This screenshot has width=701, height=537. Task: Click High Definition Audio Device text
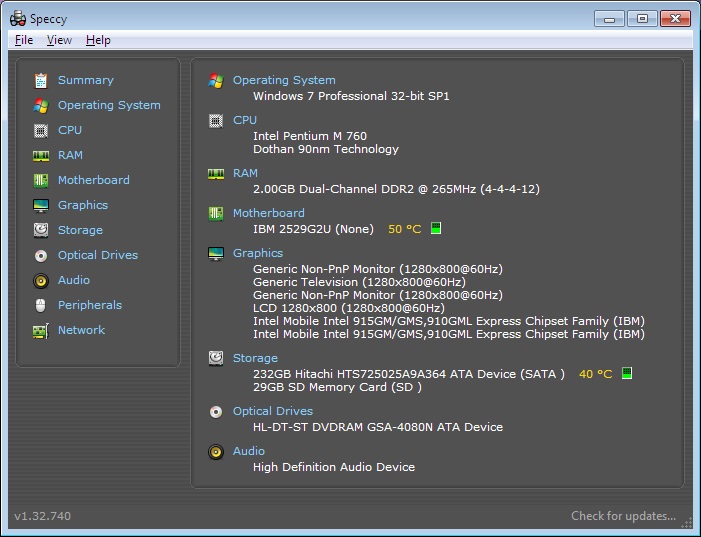[334, 467]
